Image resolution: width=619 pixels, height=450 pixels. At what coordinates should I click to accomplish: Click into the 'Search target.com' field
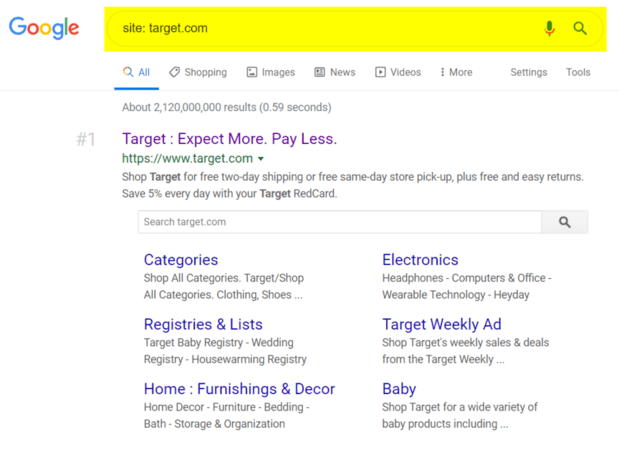point(340,222)
